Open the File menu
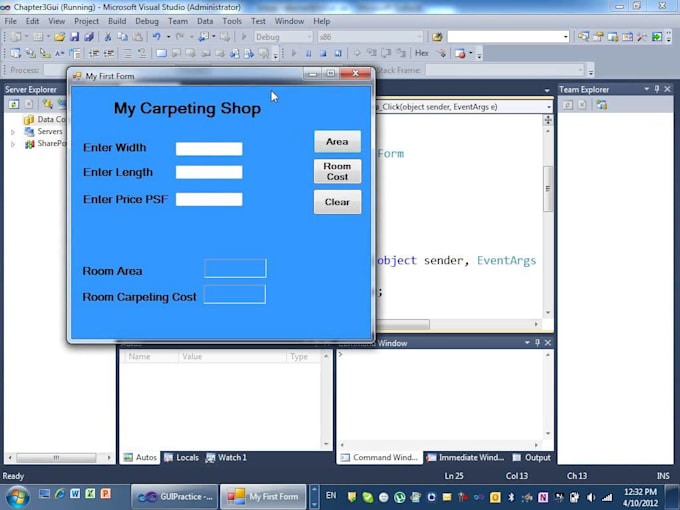This screenshot has width=680, height=510. pos(10,21)
